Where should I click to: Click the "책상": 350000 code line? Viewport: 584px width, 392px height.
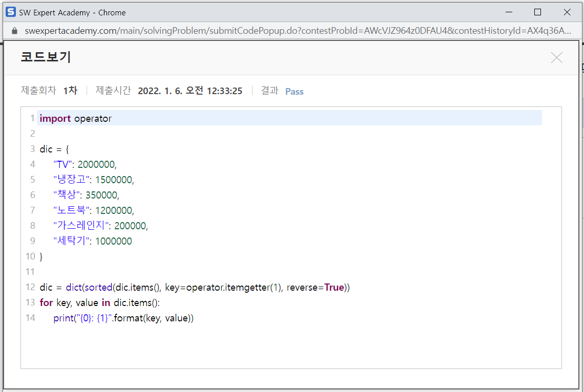[86, 195]
